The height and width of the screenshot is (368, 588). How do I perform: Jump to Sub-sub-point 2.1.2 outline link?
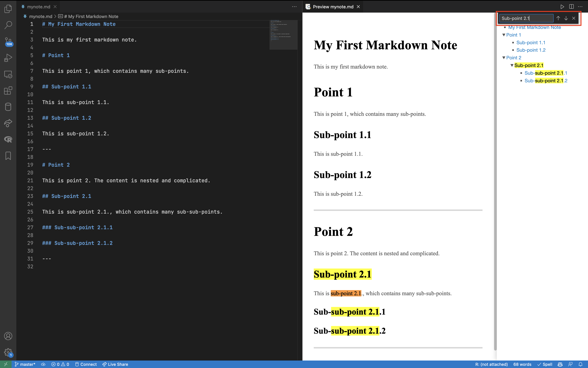[546, 81]
